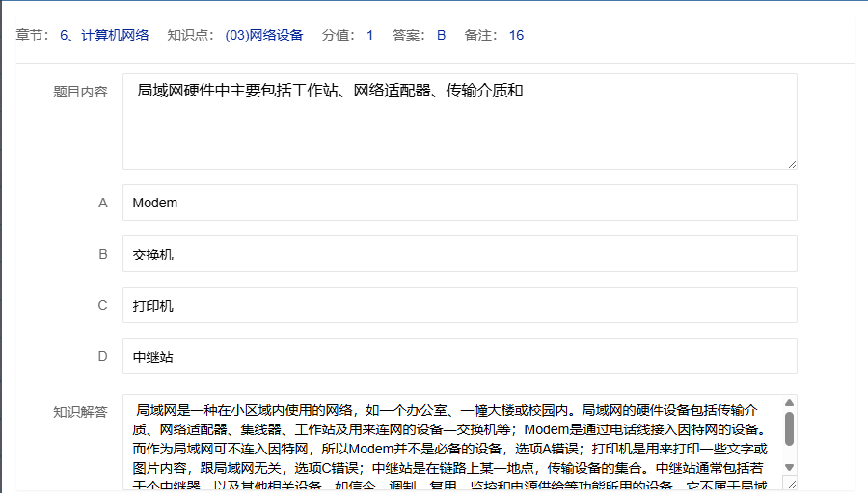Click option A field containing Modem
Viewport: 868px width, 493px height.
[x=459, y=203]
